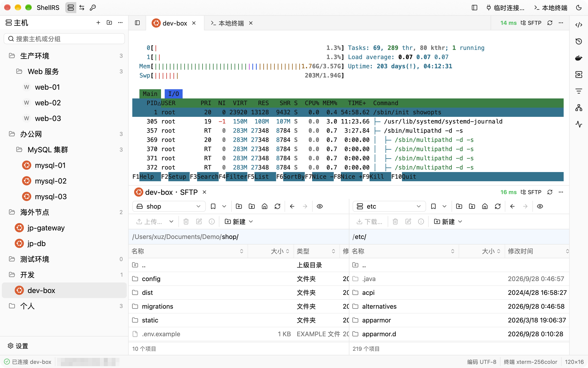Create a new host group folder icon
This screenshot has height=368, width=588.
click(x=109, y=23)
